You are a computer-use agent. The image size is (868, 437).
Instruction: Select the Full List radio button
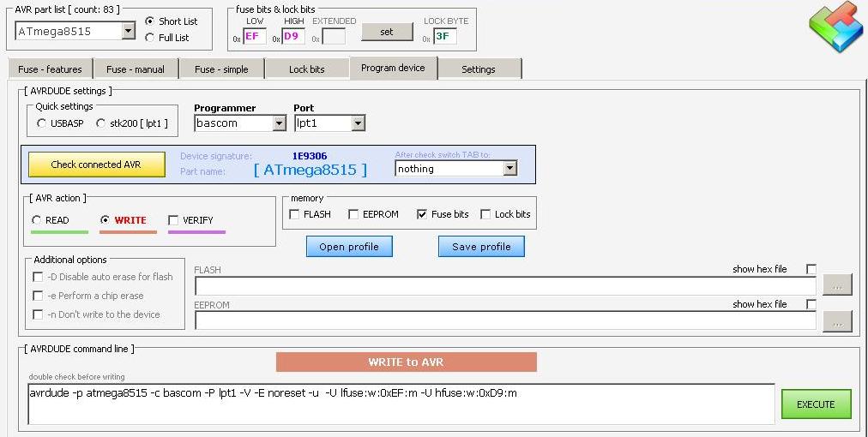point(149,38)
